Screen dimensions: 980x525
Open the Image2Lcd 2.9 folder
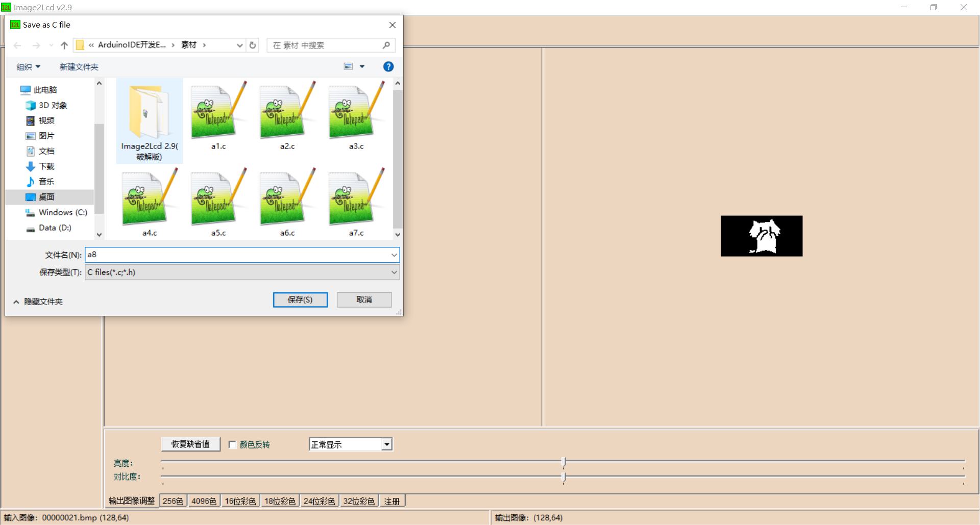click(149, 121)
